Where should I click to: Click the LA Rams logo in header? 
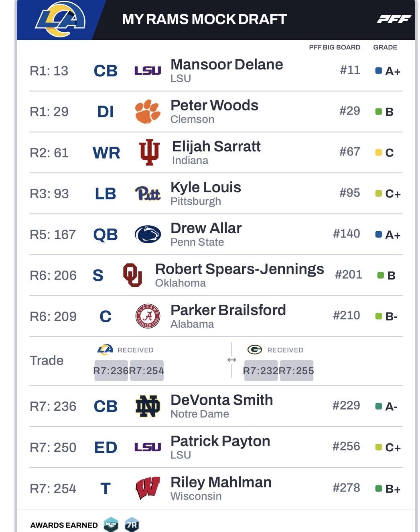pos(60,19)
